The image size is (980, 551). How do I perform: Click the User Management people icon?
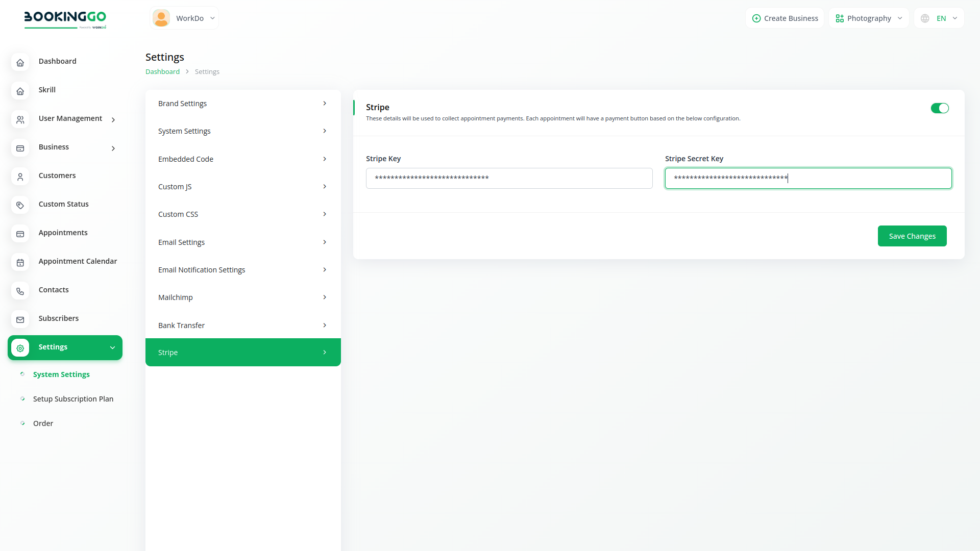tap(20, 119)
